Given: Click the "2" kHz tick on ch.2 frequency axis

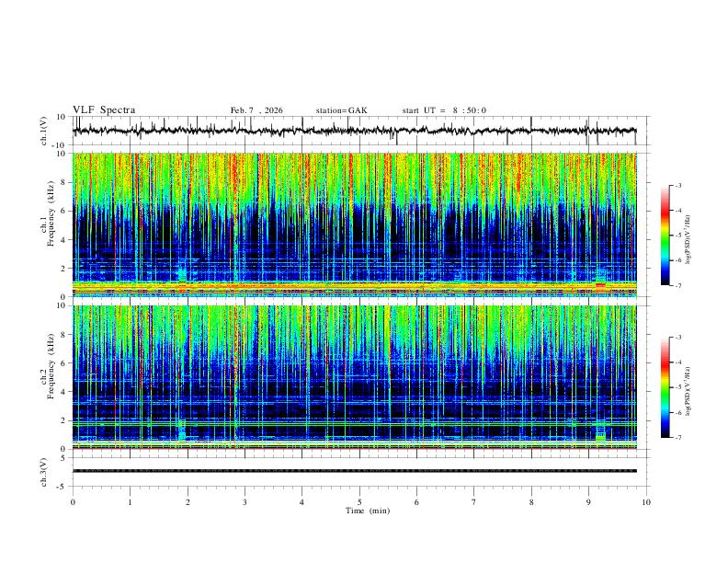Looking at the screenshot, I should [x=64, y=420].
